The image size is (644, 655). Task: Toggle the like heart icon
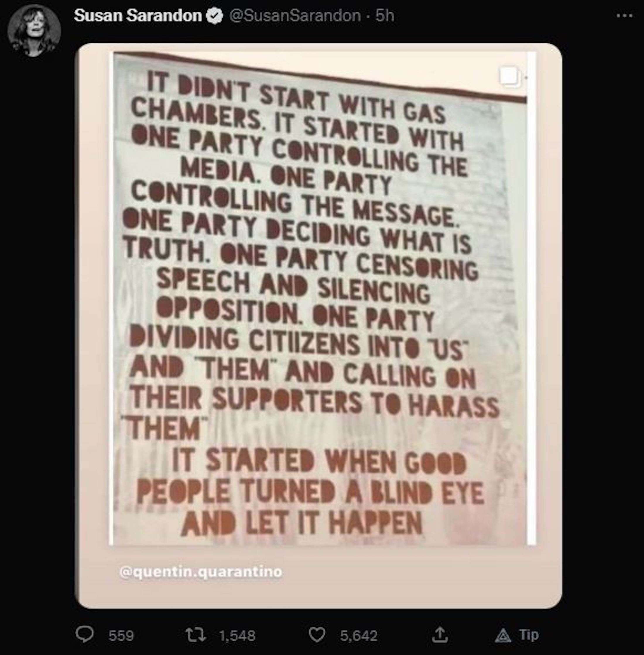pos(317,635)
